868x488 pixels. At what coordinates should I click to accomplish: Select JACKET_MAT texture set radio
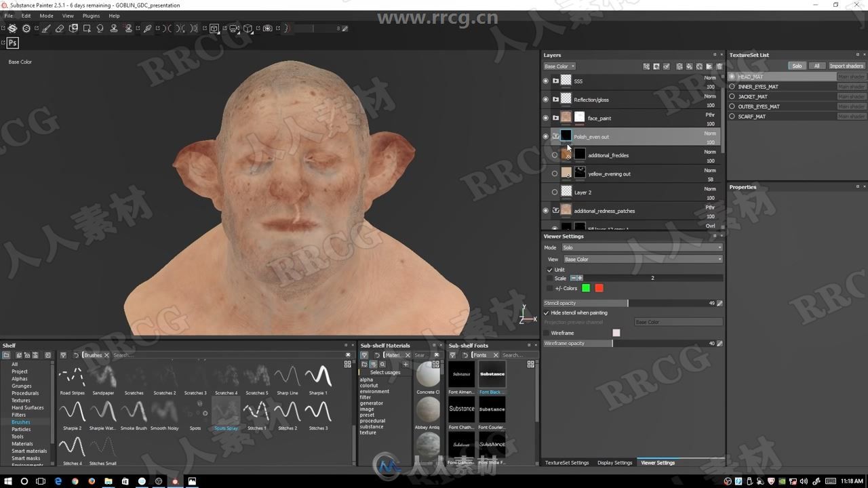[x=732, y=96]
